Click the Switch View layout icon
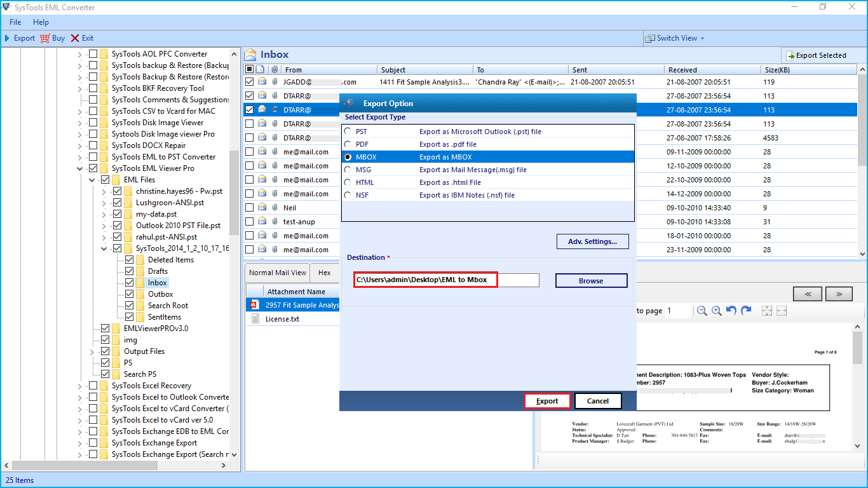The height and width of the screenshot is (488, 868). (649, 38)
